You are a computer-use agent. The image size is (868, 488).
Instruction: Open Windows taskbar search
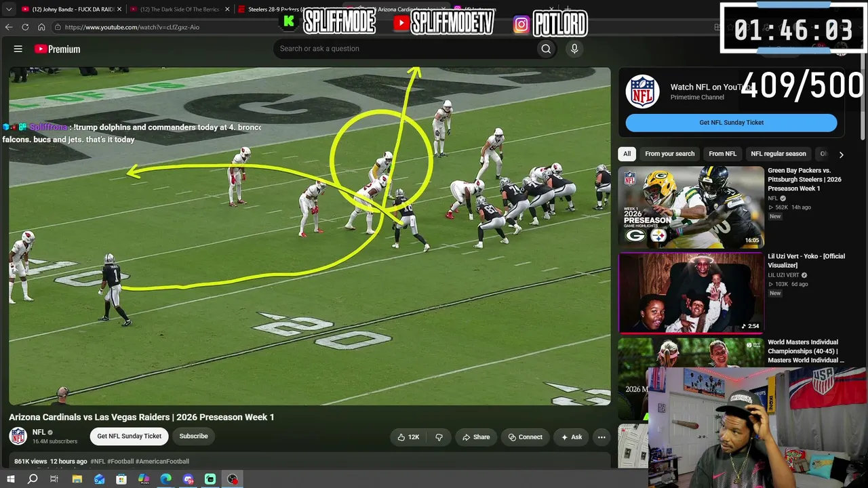[33, 479]
